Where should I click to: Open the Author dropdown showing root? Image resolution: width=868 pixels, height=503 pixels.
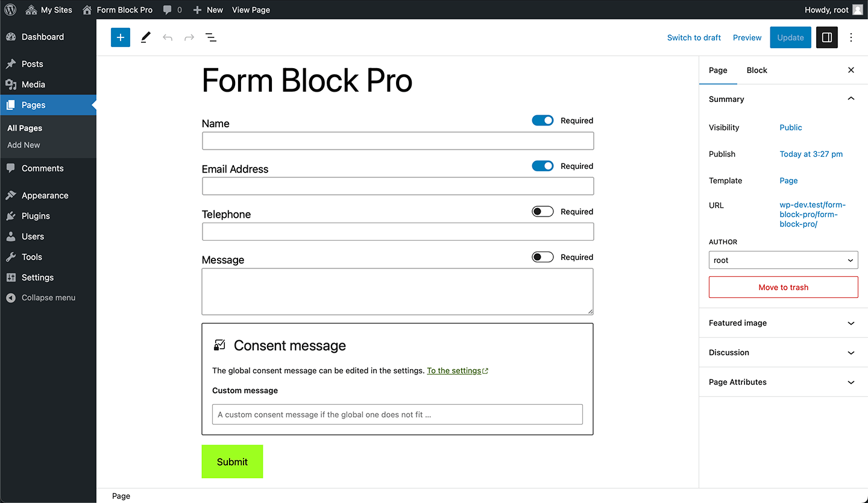coord(783,261)
